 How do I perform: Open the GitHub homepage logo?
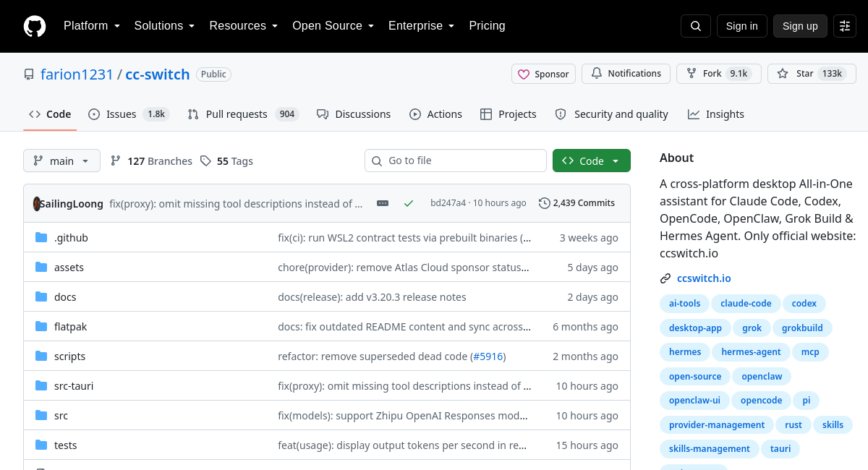click(35, 26)
